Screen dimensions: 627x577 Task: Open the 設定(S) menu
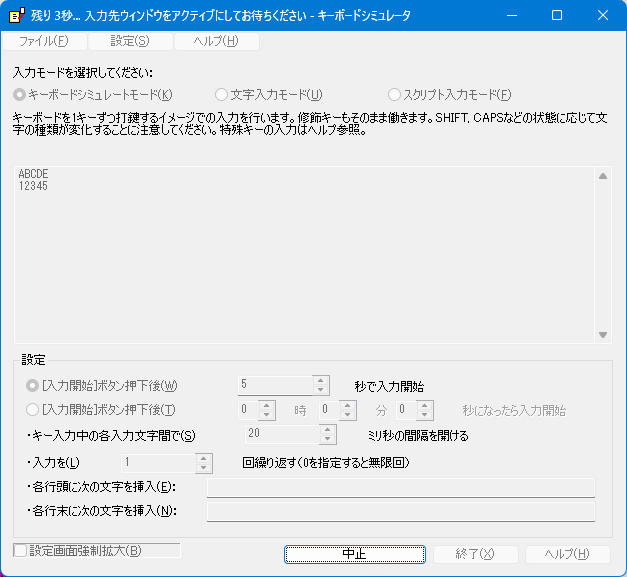(x=130, y=41)
